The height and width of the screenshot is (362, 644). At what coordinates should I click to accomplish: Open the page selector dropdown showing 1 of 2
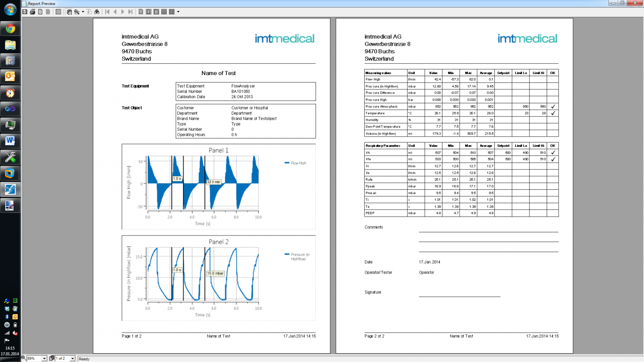click(73, 358)
